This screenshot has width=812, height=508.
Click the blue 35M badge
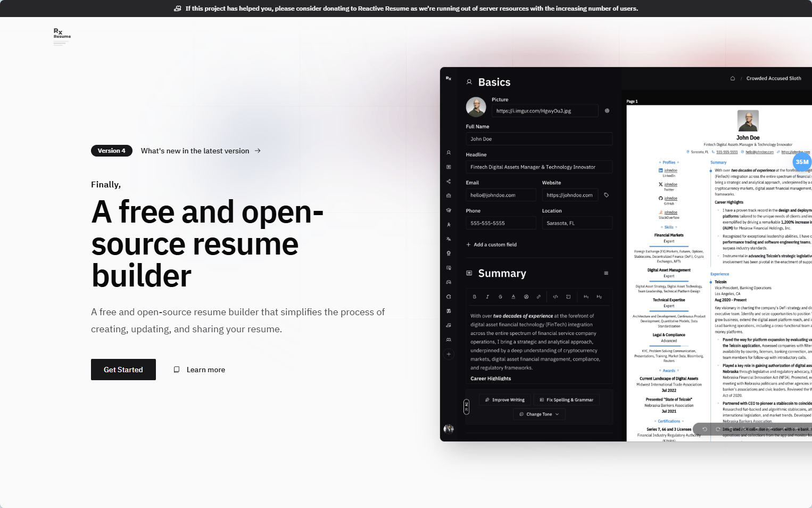coord(802,162)
